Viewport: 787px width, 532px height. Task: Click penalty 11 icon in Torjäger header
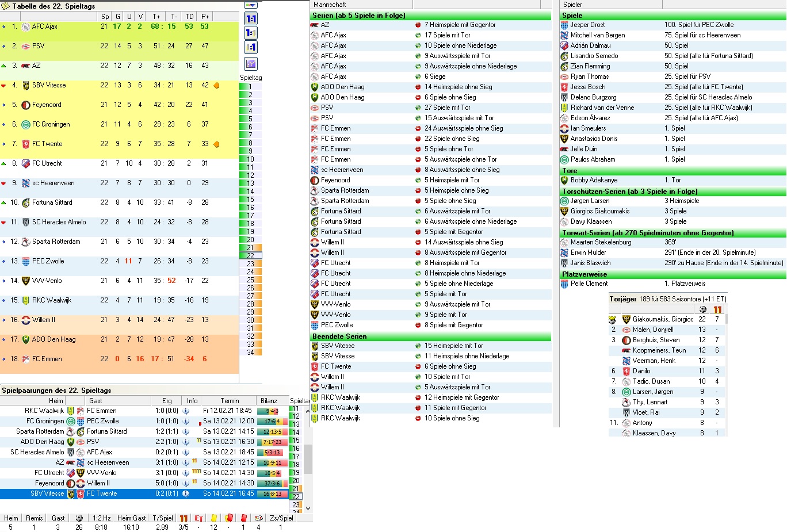pos(717,309)
